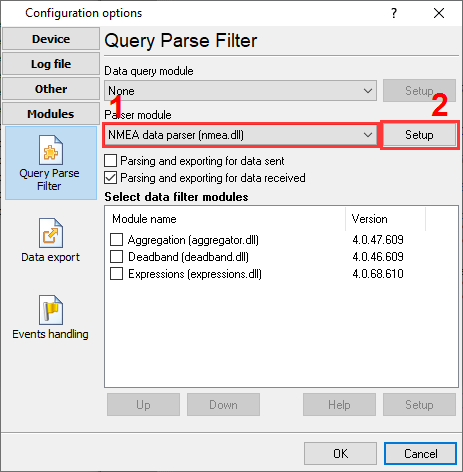Click the Query Parse Filter sidebar label
This screenshot has width=463, height=472.
click(x=49, y=179)
